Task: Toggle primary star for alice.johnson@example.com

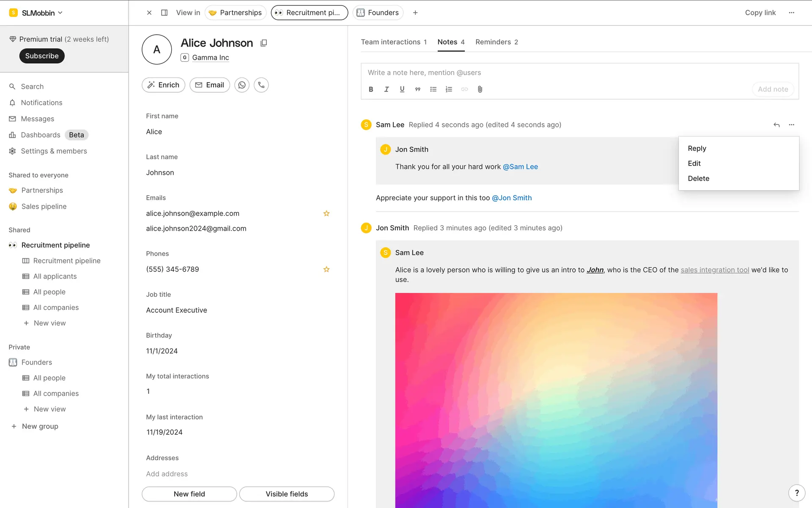Action: tap(326, 213)
